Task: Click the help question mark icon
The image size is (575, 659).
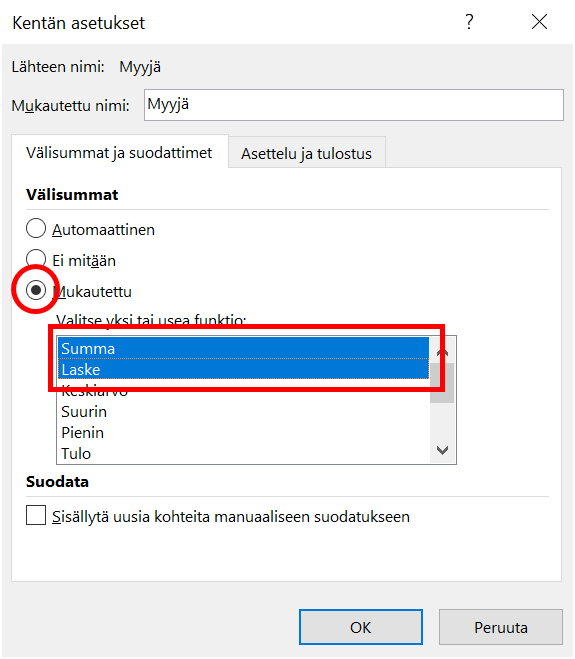Action: pyautogui.click(x=469, y=22)
